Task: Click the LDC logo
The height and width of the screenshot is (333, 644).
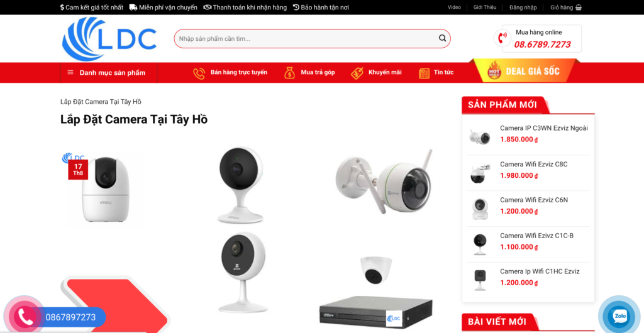Action: 109,39
